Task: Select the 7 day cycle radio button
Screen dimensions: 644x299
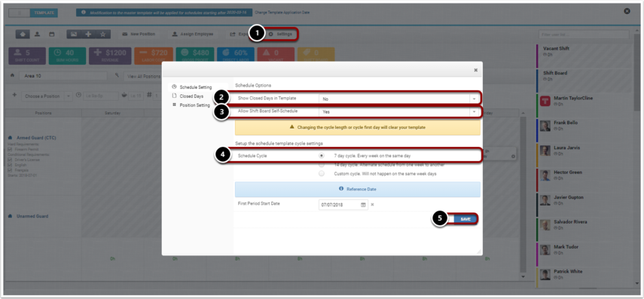Action: point(322,156)
